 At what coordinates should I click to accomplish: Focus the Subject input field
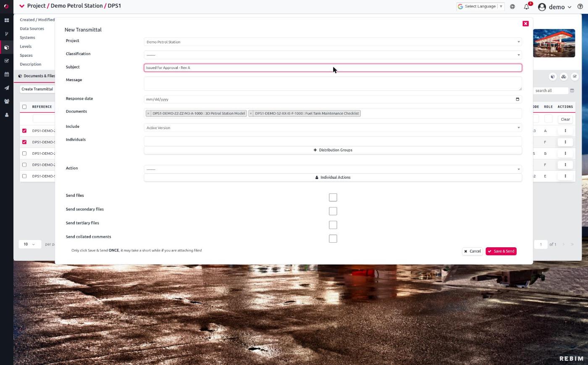click(x=333, y=68)
